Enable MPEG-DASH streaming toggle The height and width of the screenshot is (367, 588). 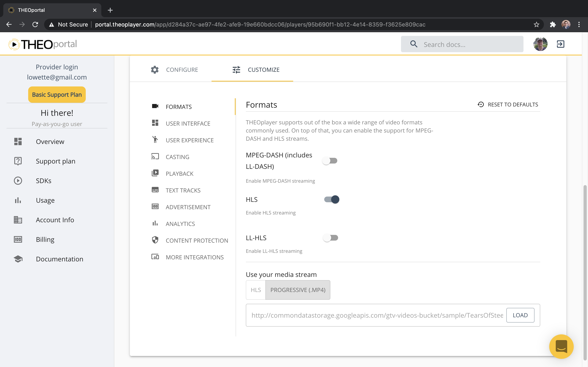click(330, 160)
